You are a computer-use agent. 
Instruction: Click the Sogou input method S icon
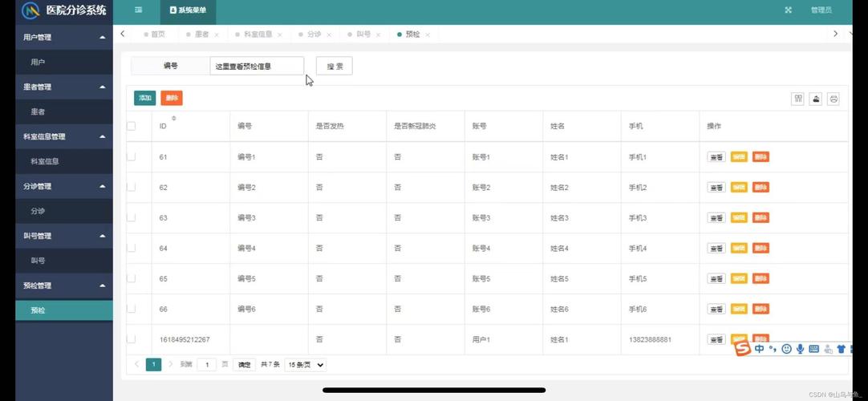tap(743, 348)
